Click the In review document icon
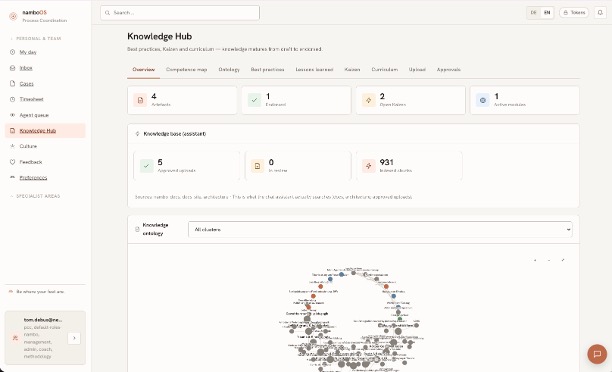The image size is (612, 372). point(258,166)
